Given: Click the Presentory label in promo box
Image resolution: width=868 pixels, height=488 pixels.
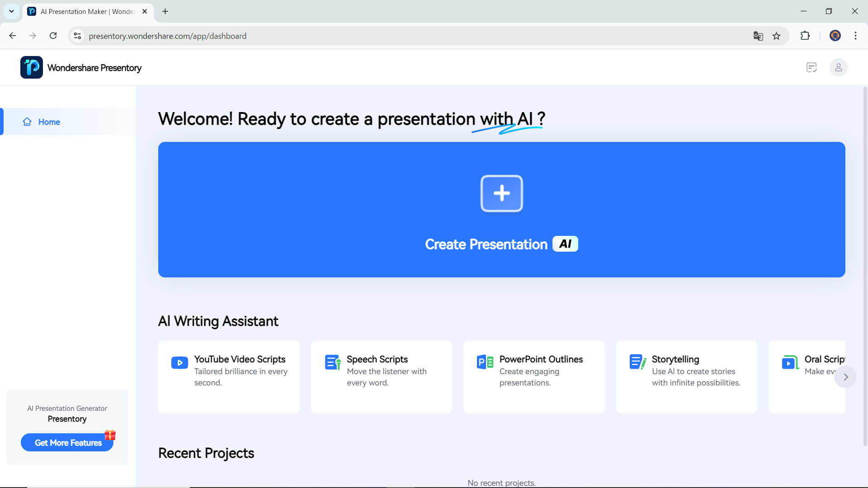Looking at the screenshot, I should point(67,419).
